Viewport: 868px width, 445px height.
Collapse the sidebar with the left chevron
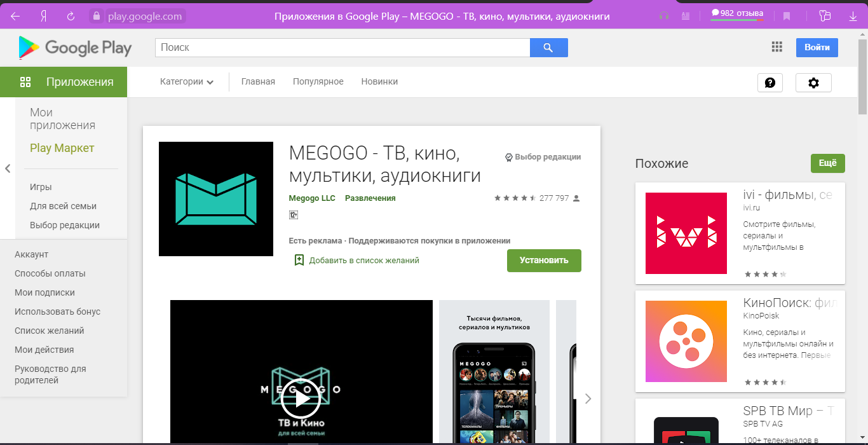(8, 168)
